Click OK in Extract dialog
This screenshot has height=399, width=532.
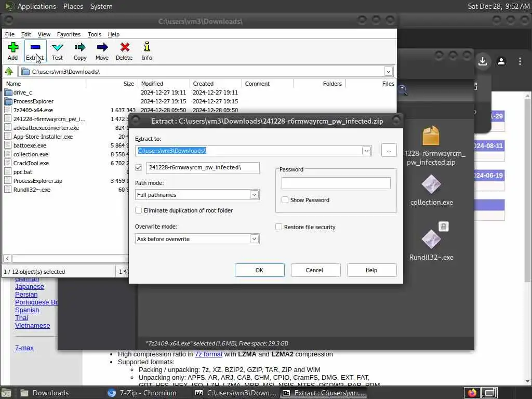tap(260, 270)
